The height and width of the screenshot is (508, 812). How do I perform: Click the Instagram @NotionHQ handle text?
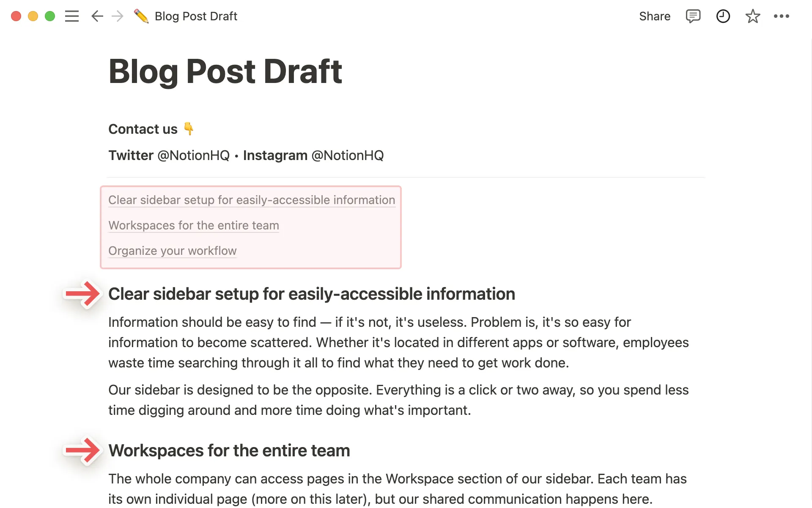click(x=347, y=155)
